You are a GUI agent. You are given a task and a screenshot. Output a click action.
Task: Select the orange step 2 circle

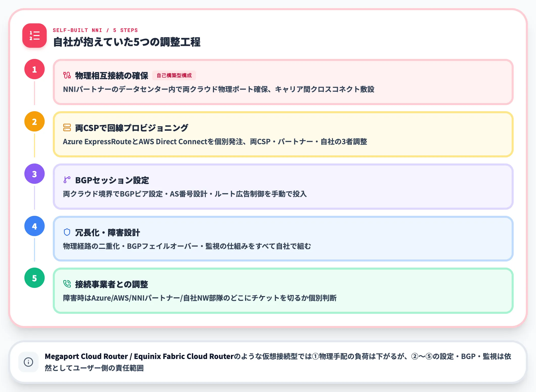(x=35, y=121)
